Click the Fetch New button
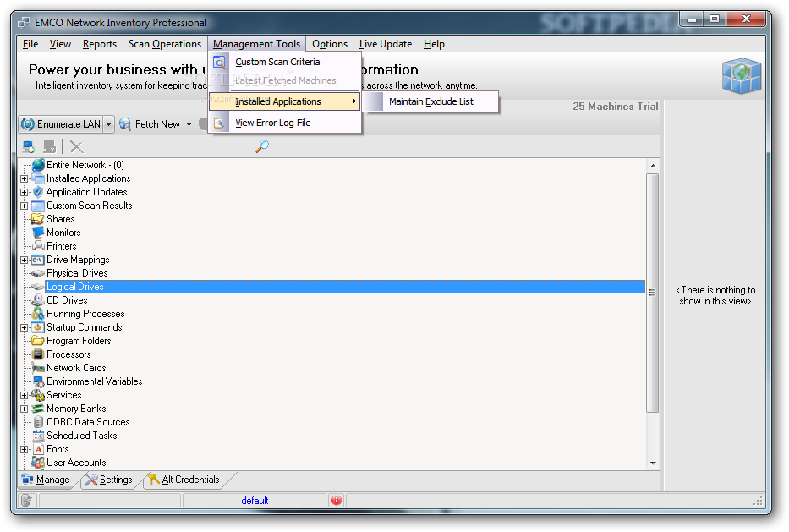Viewport: 789px width, 532px height. (150, 124)
